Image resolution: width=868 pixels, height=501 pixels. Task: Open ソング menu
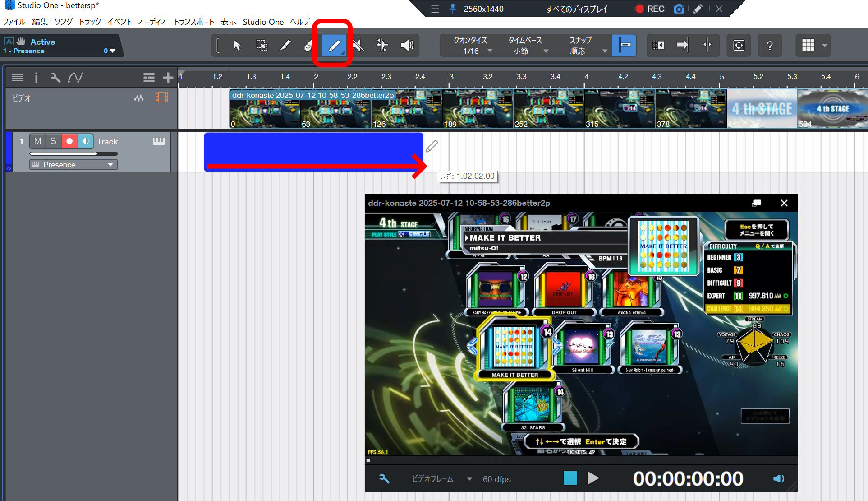(x=63, y=22)
